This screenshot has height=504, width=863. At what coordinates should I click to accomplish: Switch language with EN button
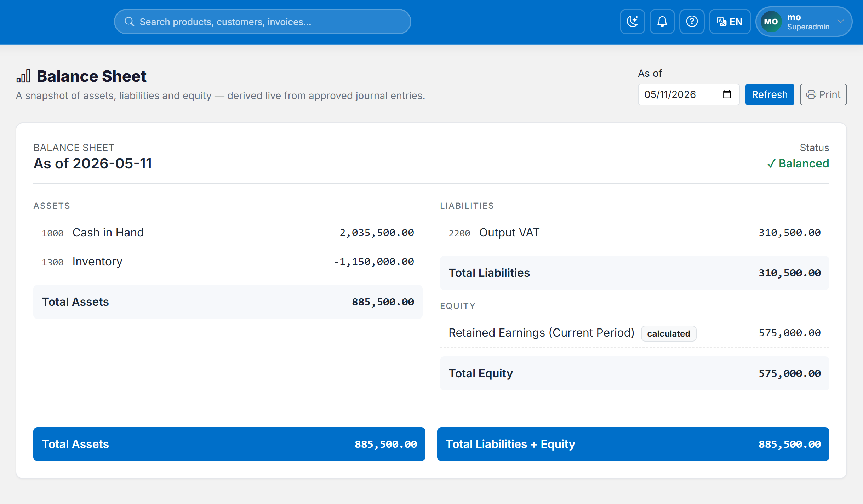pyautogui.click(x=730, y=22)
